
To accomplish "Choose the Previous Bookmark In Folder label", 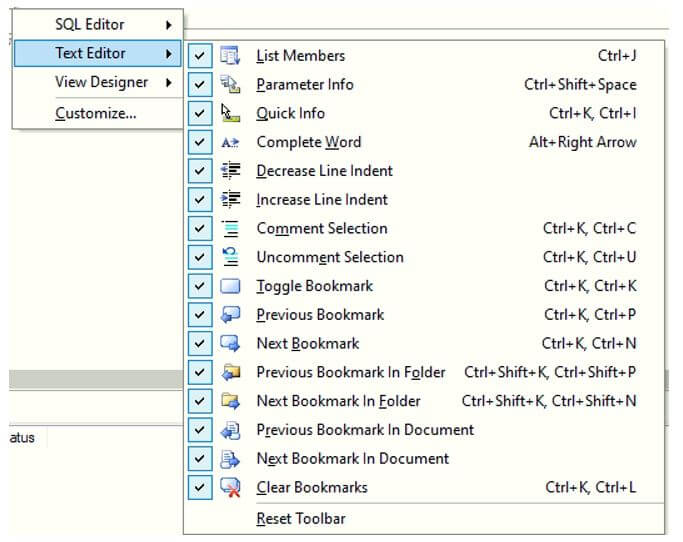I will coord(351,372).
